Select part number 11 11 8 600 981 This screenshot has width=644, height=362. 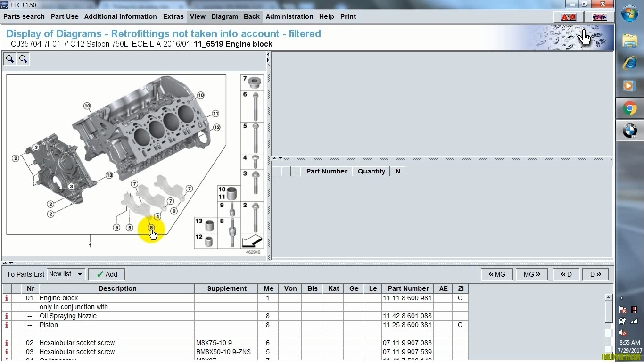point(407,298)
